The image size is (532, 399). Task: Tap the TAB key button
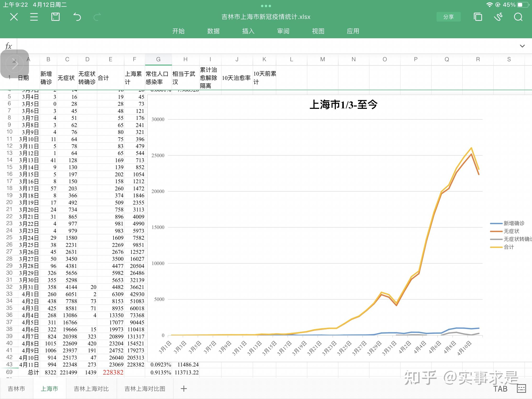click(x=500, y=389)
